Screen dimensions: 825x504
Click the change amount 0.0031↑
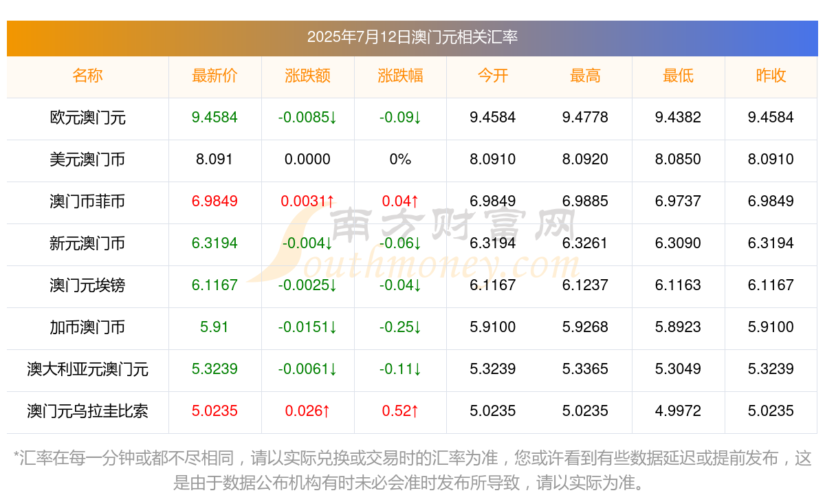(307, 201)
